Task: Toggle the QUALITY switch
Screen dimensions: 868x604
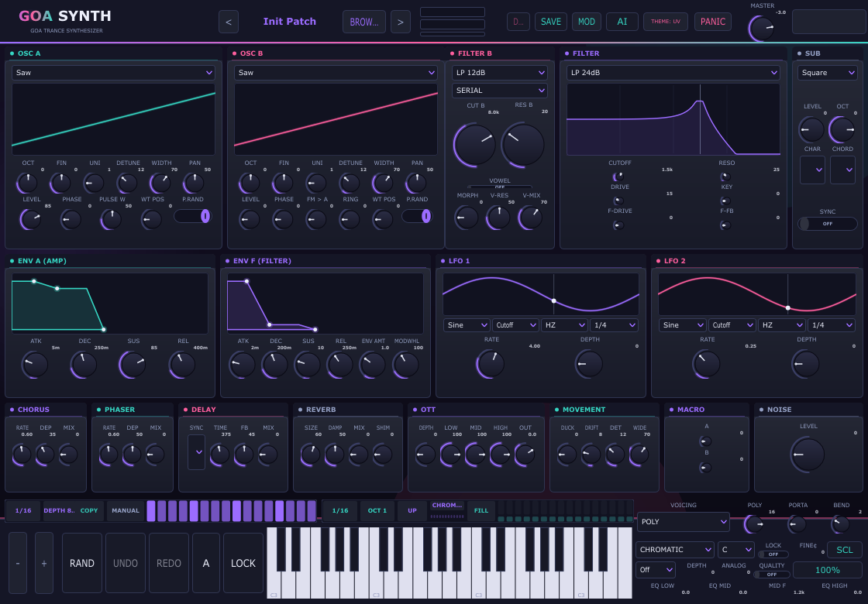Action: (x=772, y=574)
